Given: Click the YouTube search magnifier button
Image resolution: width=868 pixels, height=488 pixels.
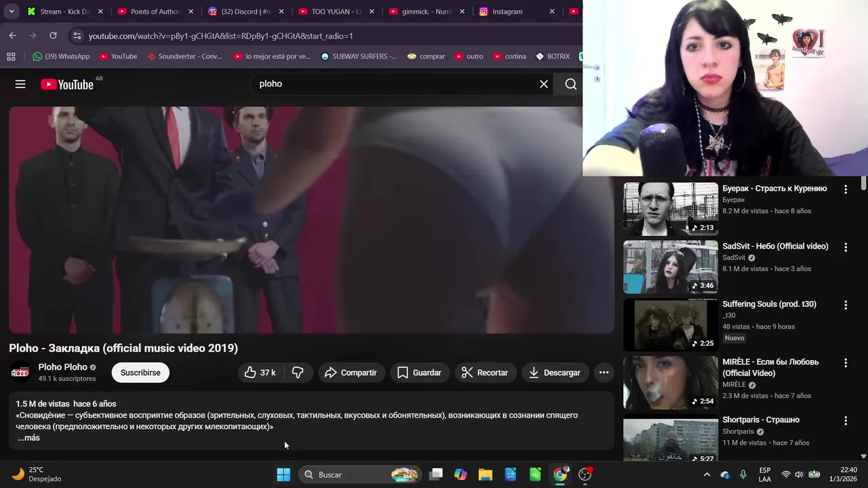Looking at the screenshot, I should point(571,84).
